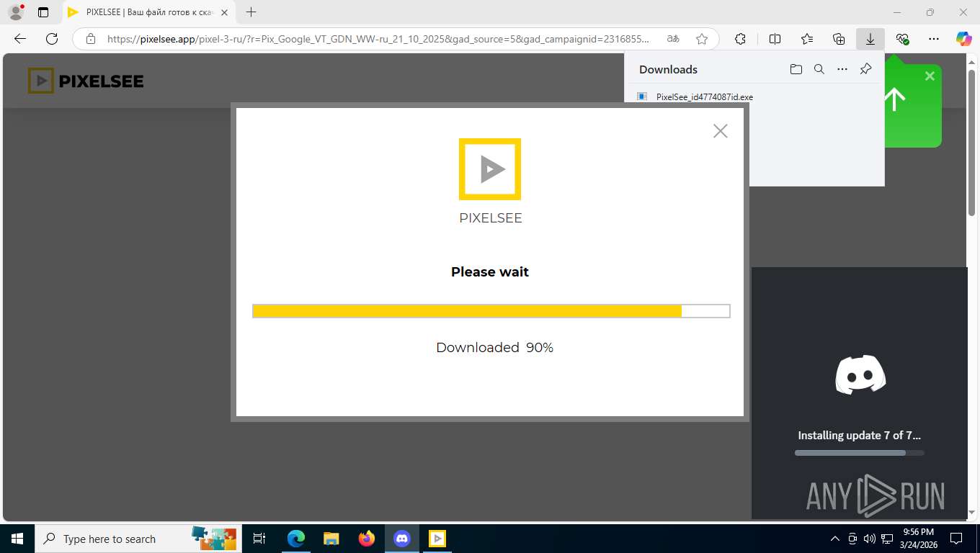Open the network tray icon
980x553 pixels.
pyautogui.click(x=888, y=539)
